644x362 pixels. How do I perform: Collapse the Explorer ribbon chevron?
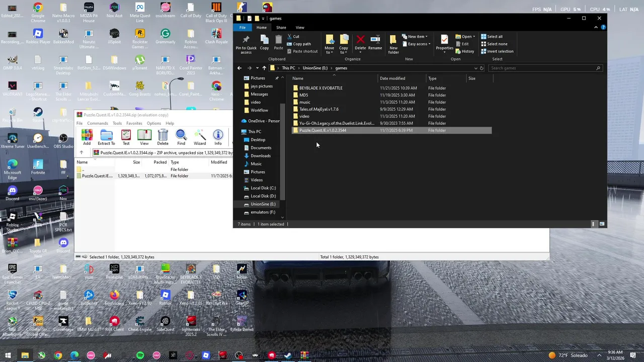tap(596, 28)
